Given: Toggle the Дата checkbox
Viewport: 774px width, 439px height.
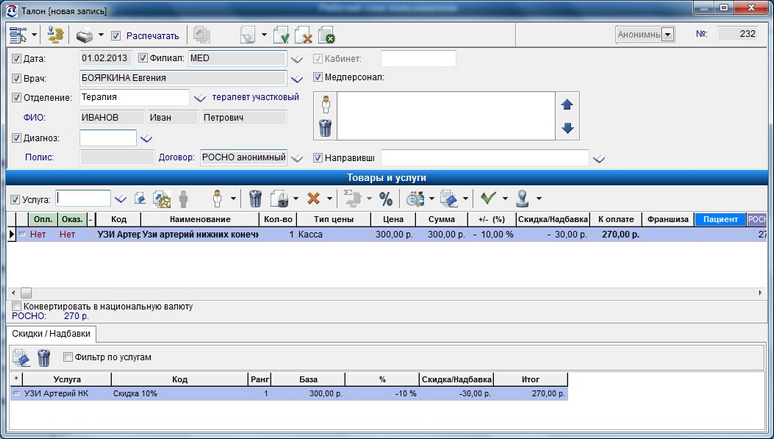Looking at the screenshot, I should [17, 59].
